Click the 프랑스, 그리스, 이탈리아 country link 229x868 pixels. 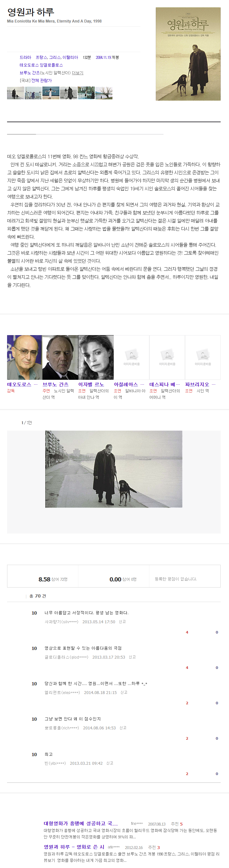click(57, 57)
